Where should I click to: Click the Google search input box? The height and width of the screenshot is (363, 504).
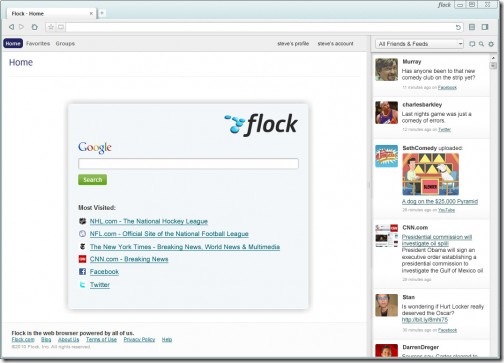[188, 164]
